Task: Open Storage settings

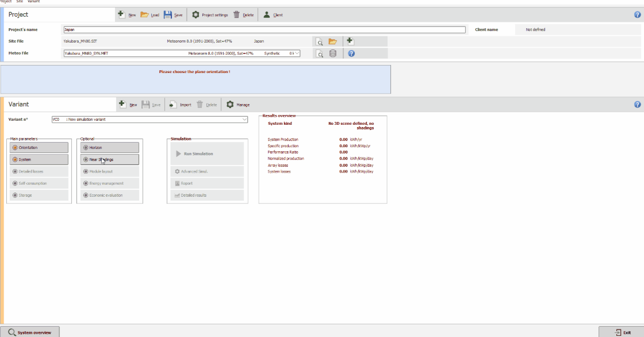Action: (x=39, y=195)
